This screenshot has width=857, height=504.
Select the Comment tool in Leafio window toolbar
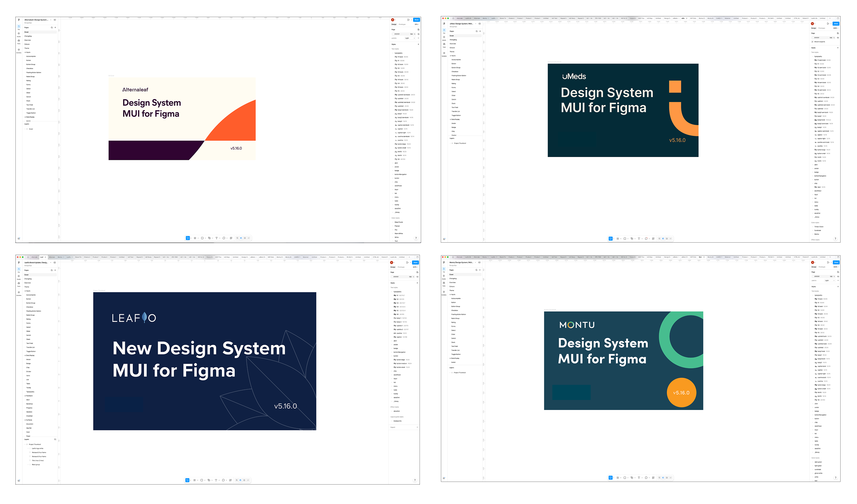[223, 480]
